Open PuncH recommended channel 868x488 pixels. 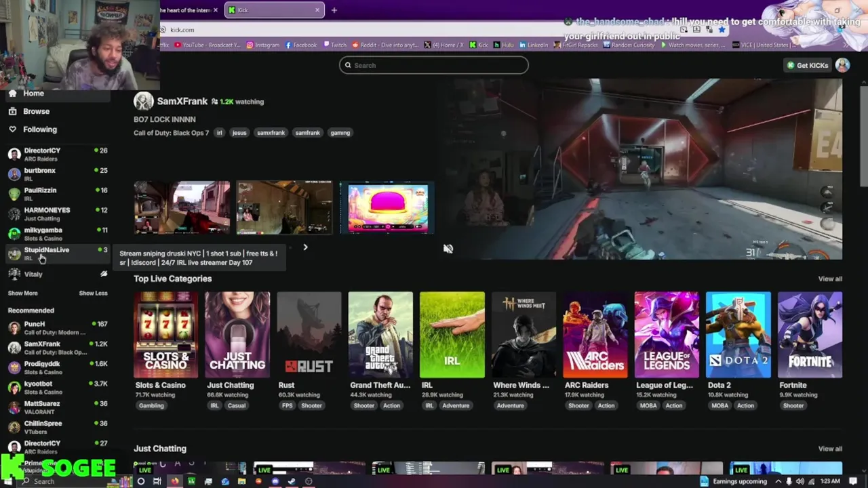[x=57, y=328]
